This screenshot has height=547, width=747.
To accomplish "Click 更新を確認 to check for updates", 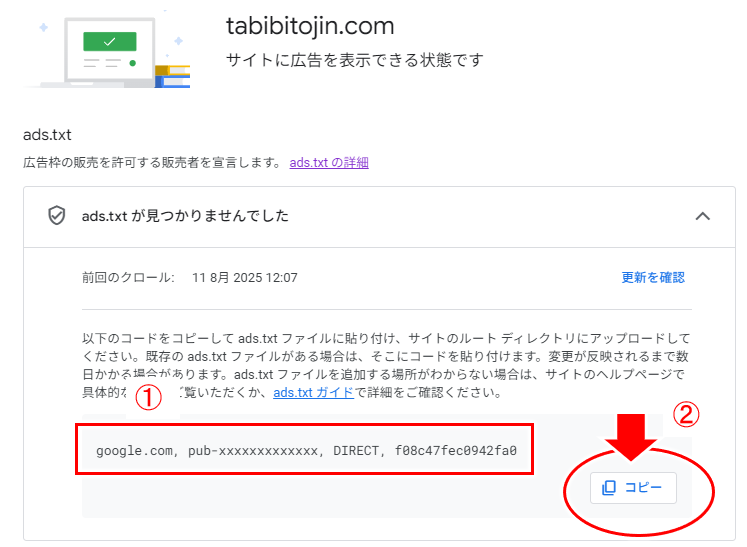I will coord(653,277).
